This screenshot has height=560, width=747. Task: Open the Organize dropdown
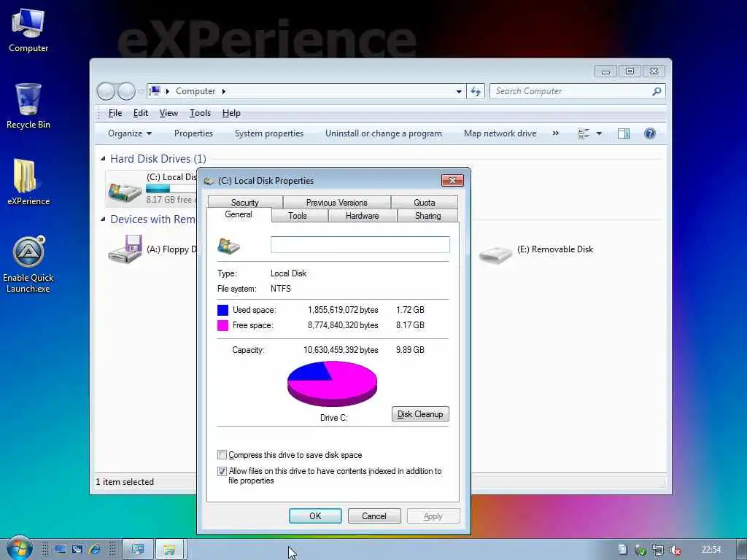[x=130, y=133]
